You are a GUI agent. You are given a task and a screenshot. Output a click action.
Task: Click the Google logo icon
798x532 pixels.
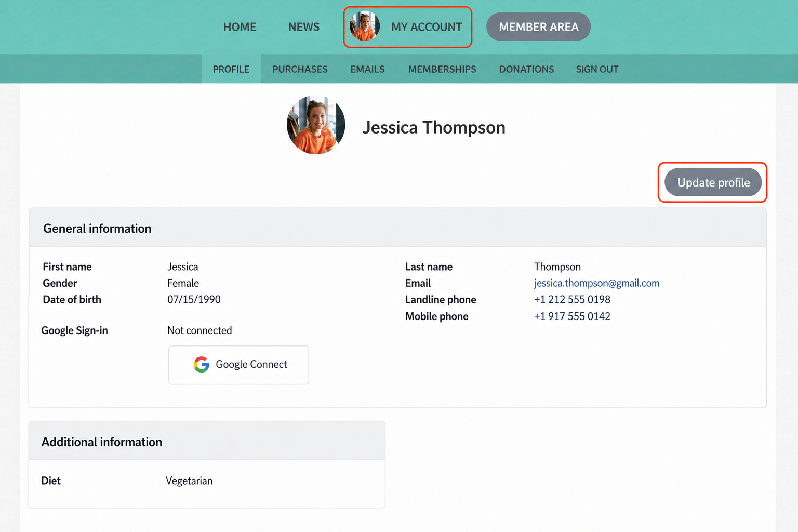tap(202, 365)
